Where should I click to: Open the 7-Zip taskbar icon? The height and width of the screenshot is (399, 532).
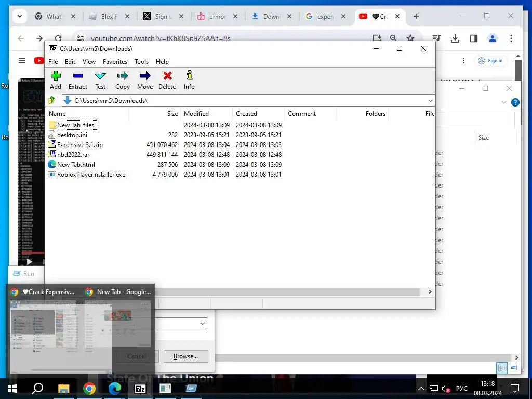click(x=140, y=389)
